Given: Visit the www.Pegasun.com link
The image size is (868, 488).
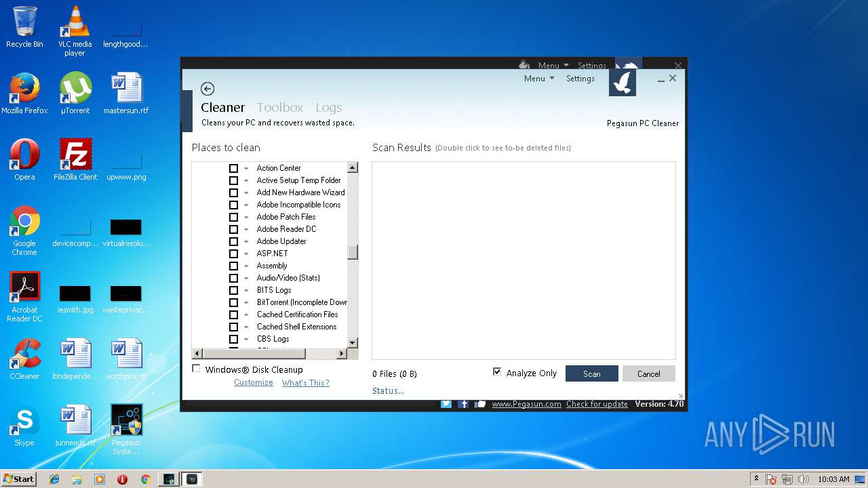Looking at the screenshot, I should click(x=526, y=404).
